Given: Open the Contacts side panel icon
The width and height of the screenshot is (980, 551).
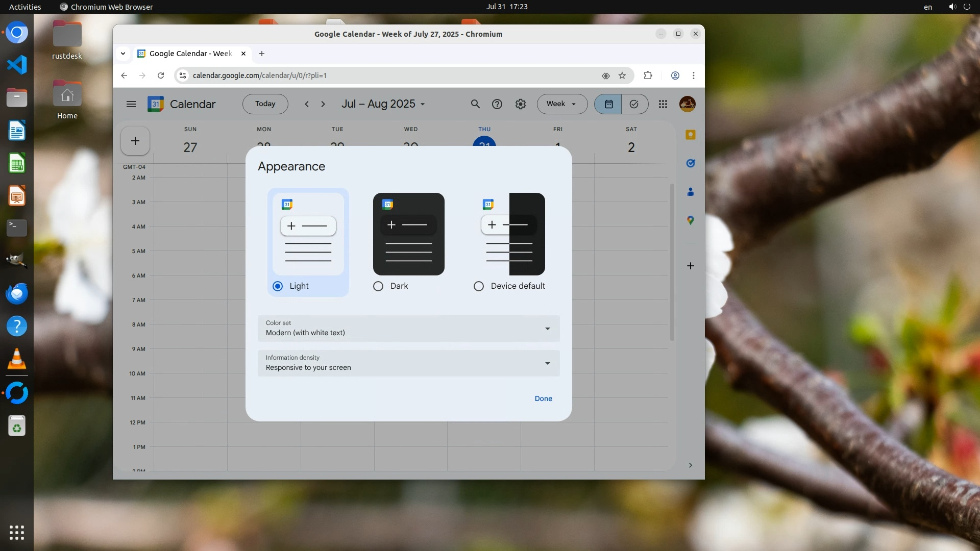Looking at the screenshot, I should pyautogui.click(x=690, y=192).
